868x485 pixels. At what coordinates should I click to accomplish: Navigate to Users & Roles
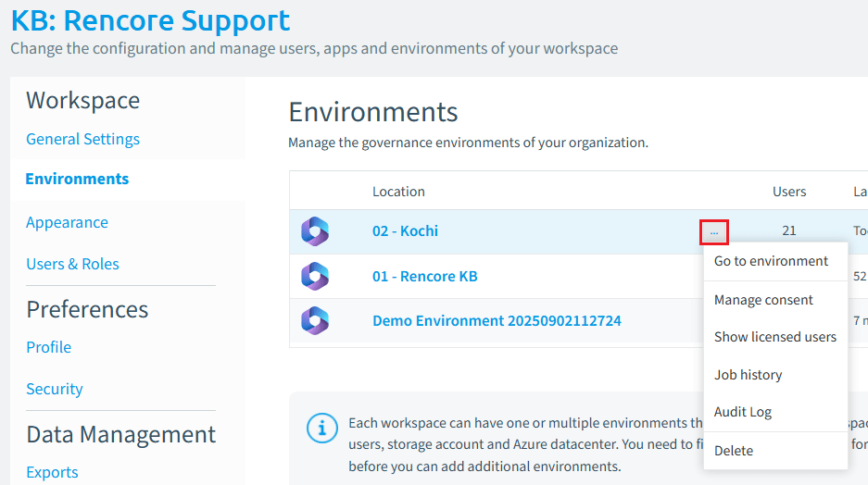click(x=72, y=264)
